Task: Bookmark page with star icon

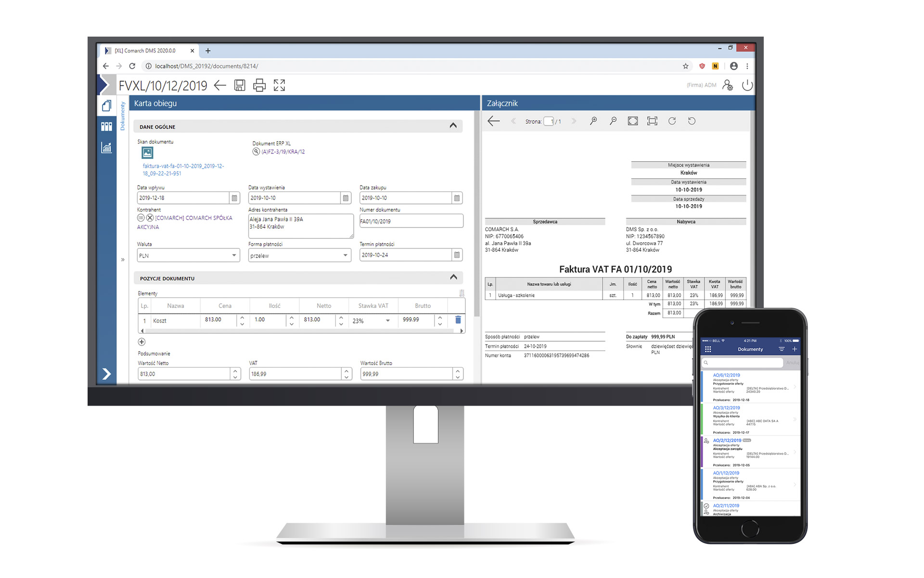Action: click(685, 66)
